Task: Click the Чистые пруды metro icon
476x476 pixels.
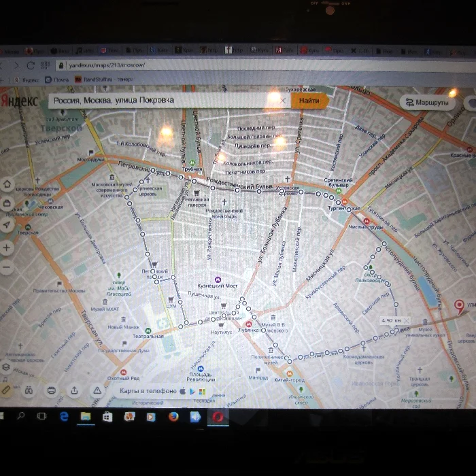Action: click(x=367, y=221)
